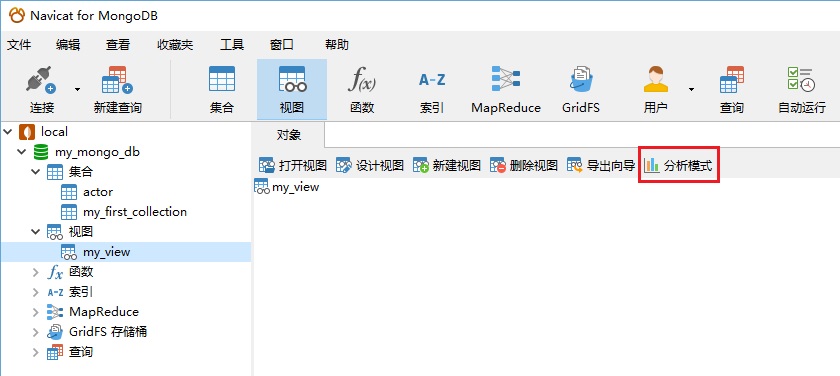Open the 文件 menu

pos(19,45)
